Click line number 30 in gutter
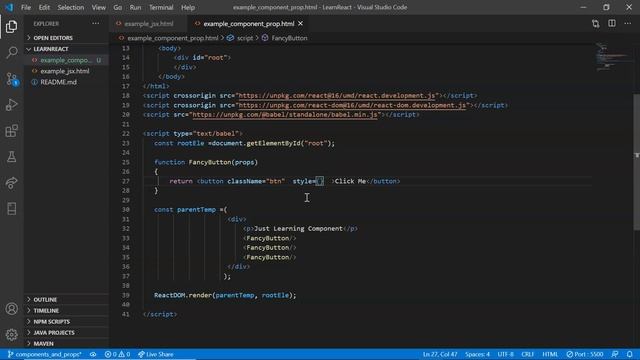The height and width of the screenshot is (360, 640). [126, 210]
